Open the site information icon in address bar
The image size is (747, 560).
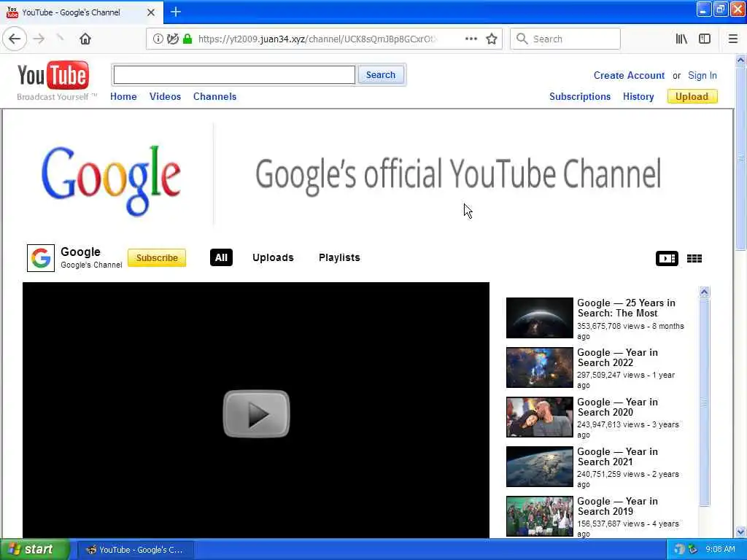(158, 39)
